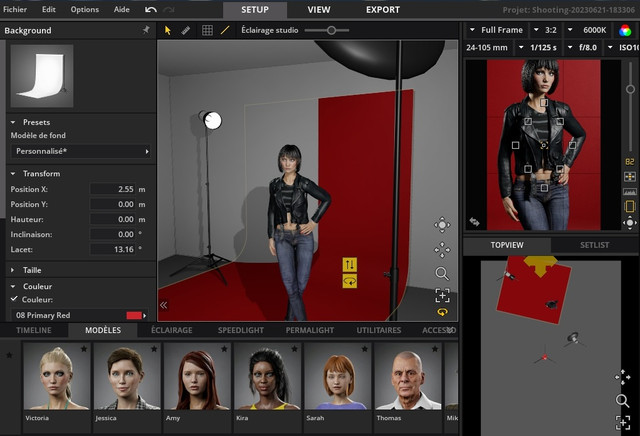Open the 1/125 s shutter speed dropdown
Image resolution: width=640 pixels, height=436 pixels.
tap(538, 47)
